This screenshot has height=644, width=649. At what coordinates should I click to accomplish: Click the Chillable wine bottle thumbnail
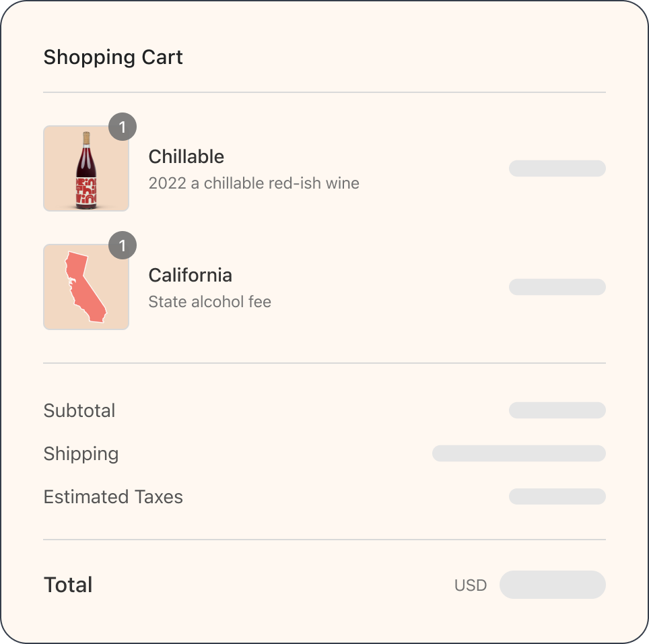(x=86, y=168)
